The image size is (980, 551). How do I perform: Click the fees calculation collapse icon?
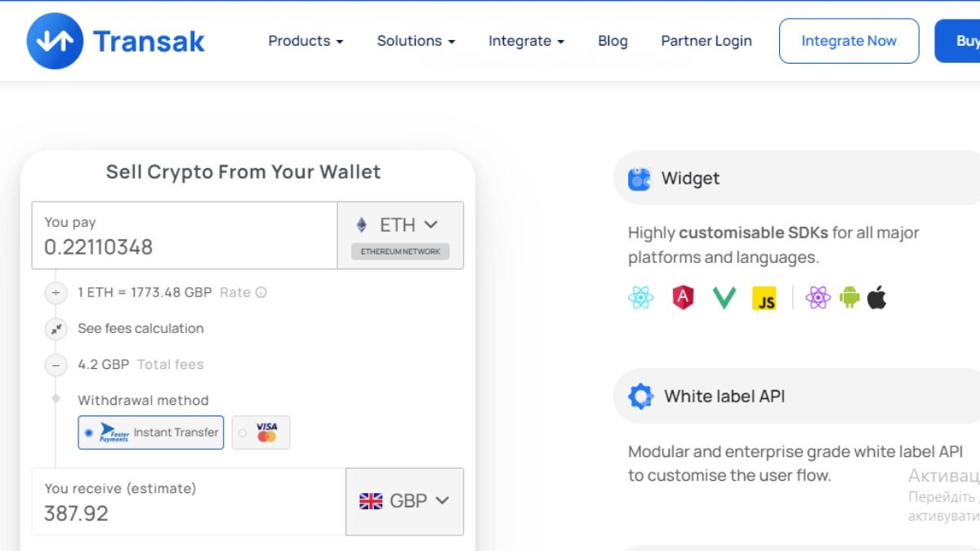56,328
